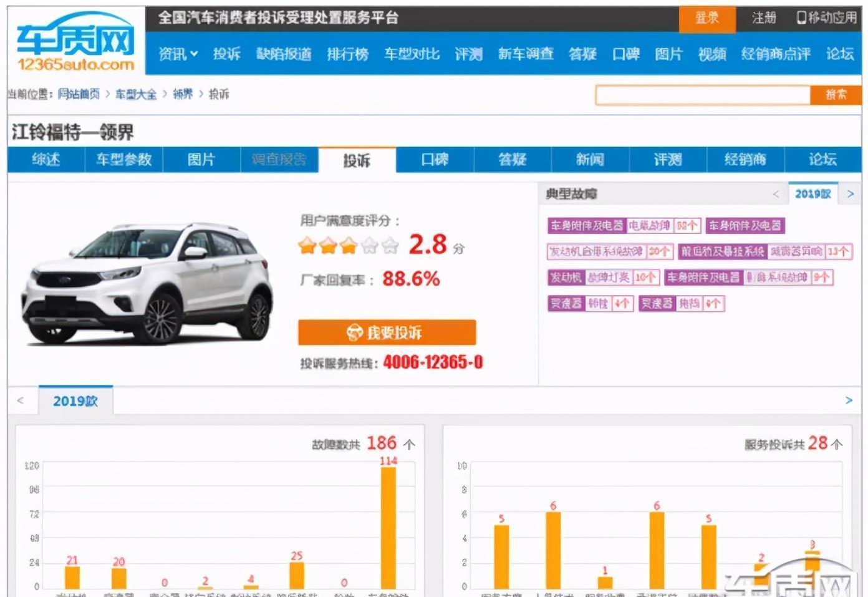Switch to the 新闻 tab

(x=590, y=160)
